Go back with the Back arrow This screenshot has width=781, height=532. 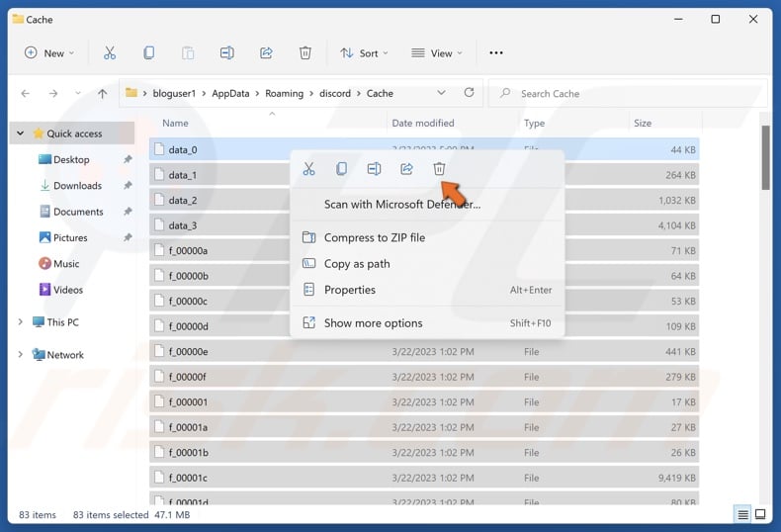tap(26, 93)
